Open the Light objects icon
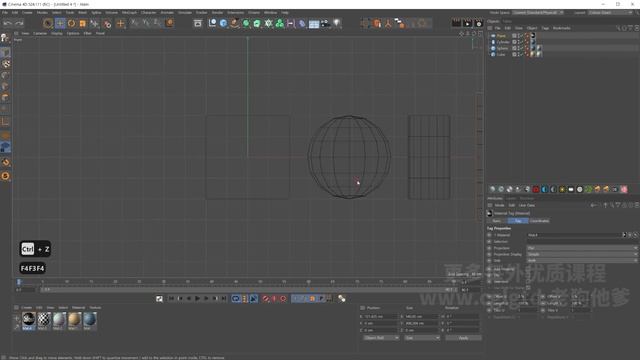The width and height of the screenshot is (640, 360). 337,23
